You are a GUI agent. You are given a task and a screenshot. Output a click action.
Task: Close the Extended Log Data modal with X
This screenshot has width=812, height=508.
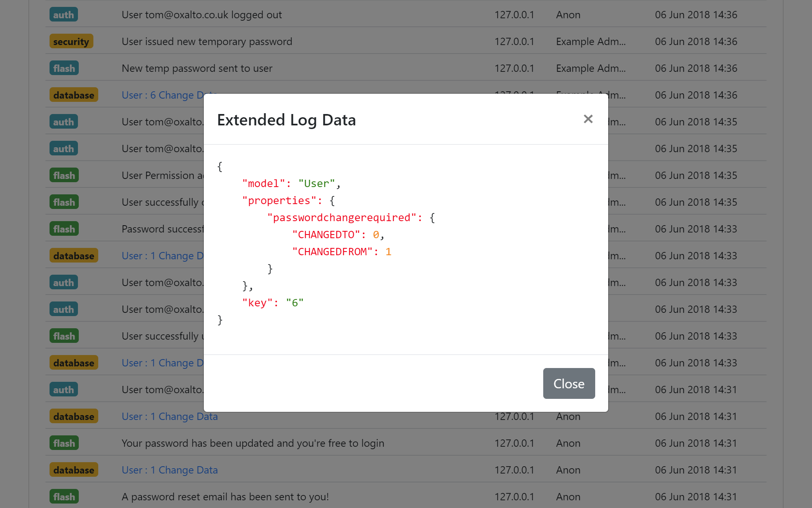pos(588,119)
